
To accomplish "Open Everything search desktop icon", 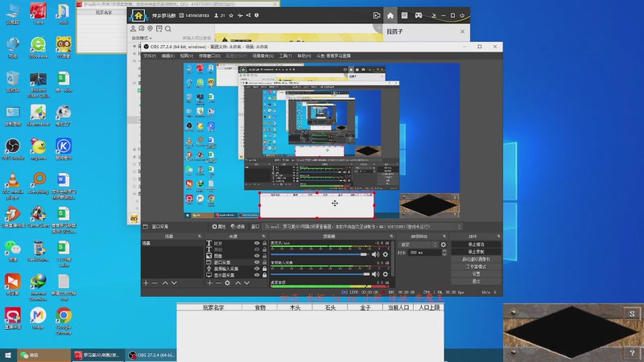I will [38, 183].
